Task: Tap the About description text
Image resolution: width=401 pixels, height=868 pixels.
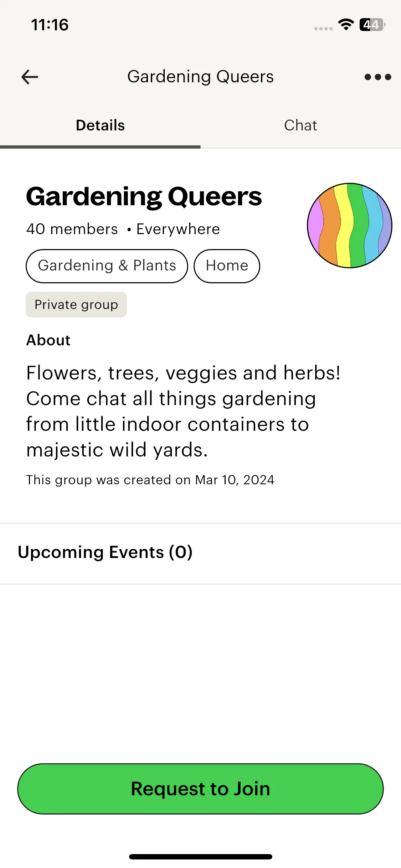Action: coord(183,411)
